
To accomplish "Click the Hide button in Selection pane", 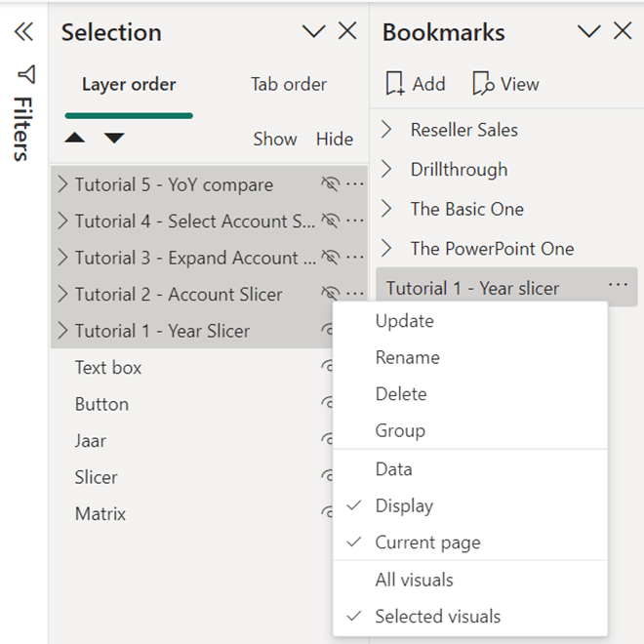I will coord(335,140).
